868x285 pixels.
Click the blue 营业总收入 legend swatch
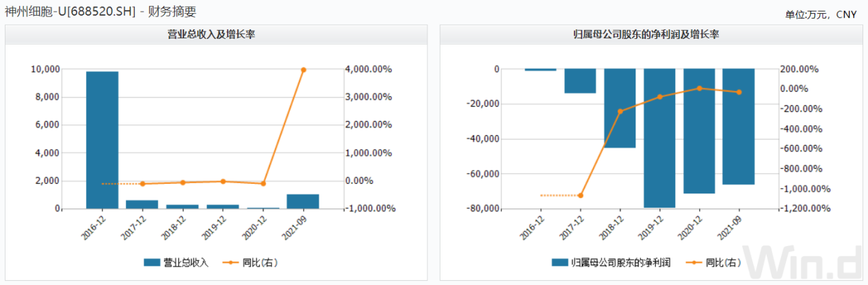152,262
